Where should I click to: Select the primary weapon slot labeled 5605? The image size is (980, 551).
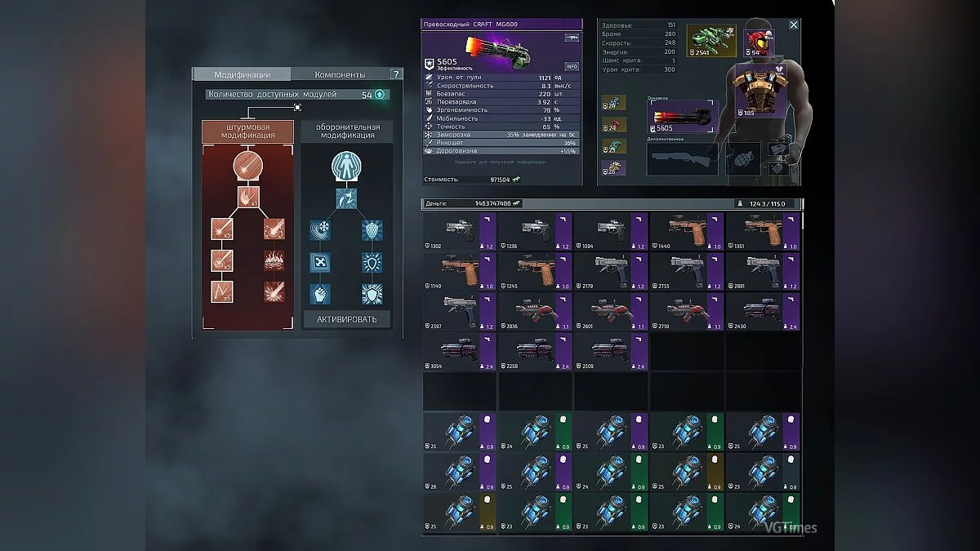[x=682, y=116]
